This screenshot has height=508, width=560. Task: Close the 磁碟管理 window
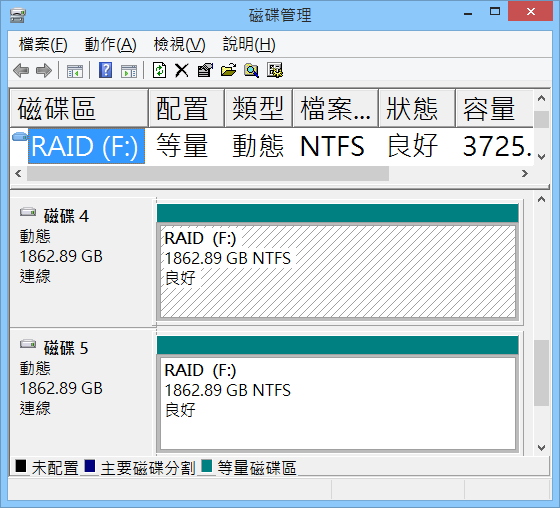530,11
